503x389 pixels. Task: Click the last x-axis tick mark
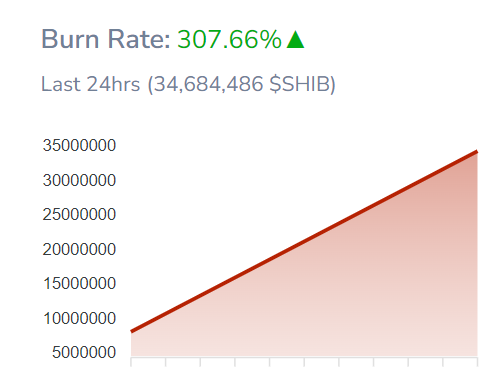[478, 362]
